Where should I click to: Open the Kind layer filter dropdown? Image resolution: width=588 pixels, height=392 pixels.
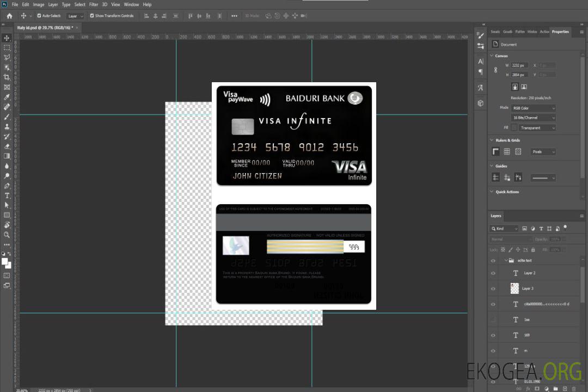[504, 229]
